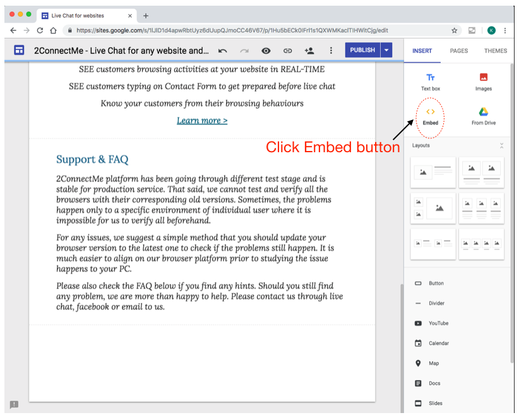Click the browser Forward arrow
519x420 pixels.
click(x=27, y=30)
